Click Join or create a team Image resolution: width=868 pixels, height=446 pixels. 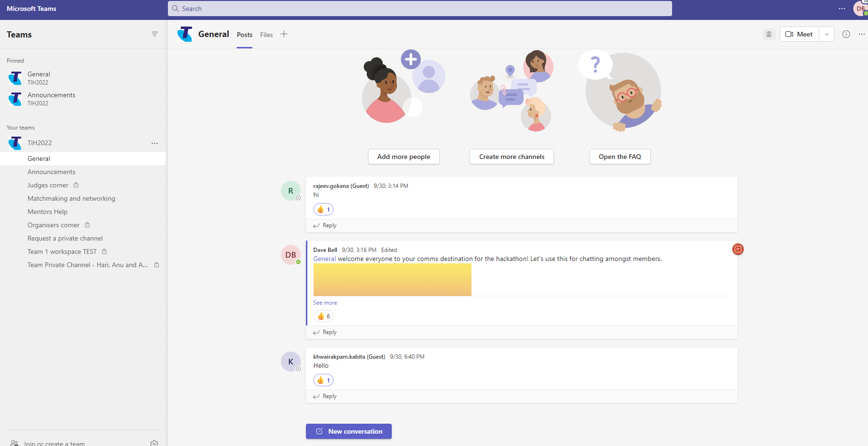(54, 444)
